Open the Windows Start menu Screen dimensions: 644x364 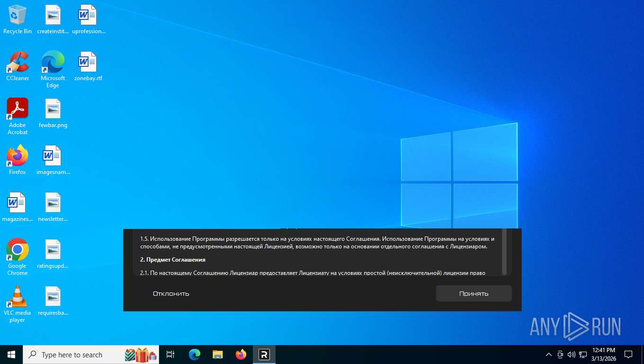click(x=11, y=355)
